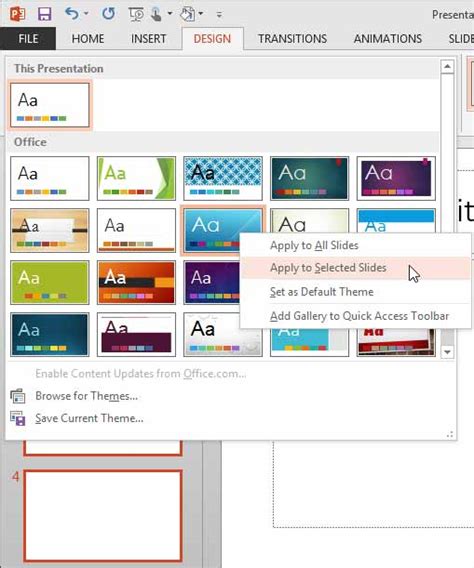Pick the orange-red striped theme thumbnail

pyautogui.click(x=136, y=283)
